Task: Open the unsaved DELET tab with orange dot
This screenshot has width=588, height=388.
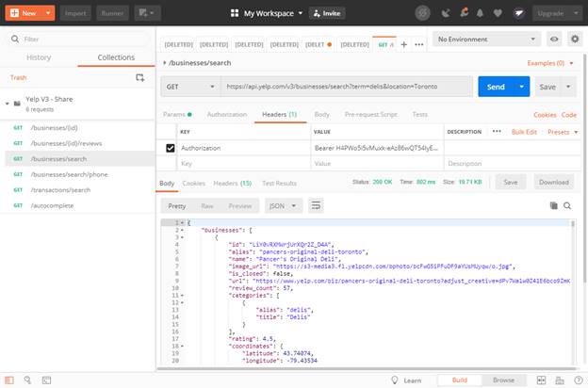Action: click(x=318, y=44)
